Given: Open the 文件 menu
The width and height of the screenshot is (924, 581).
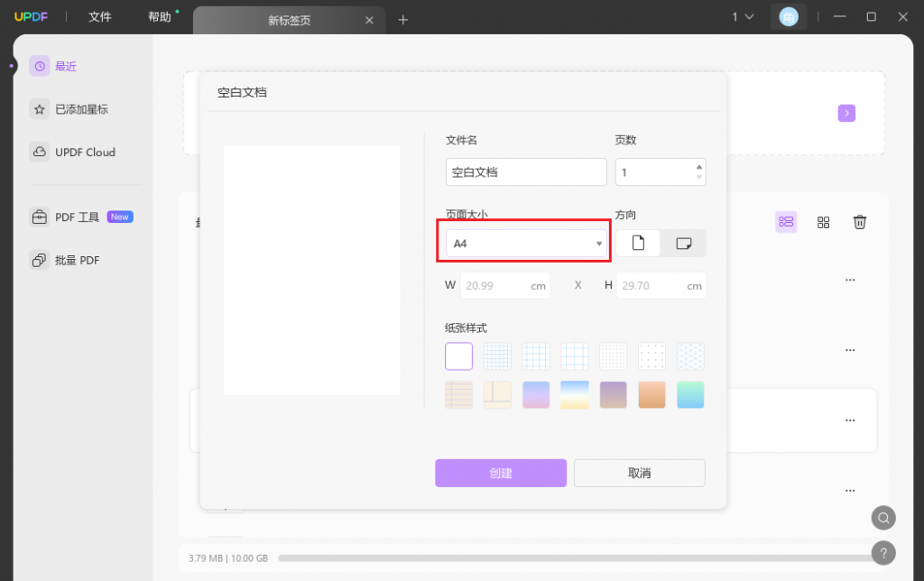Looking at the screenshot, I should 100,17.
